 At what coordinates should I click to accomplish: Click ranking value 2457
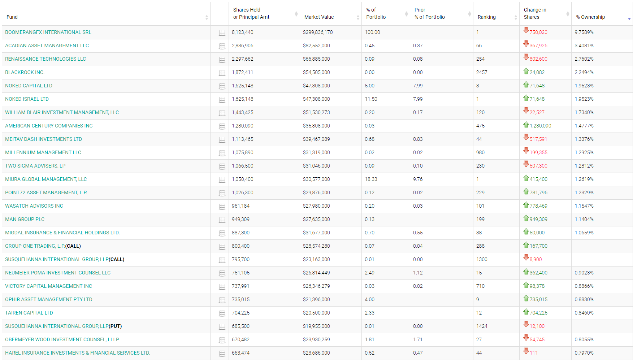click(482, 72)
